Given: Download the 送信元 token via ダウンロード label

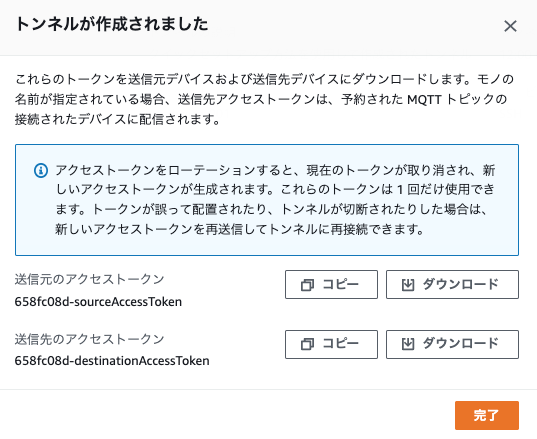Looking at the screenshot, I should 460,285.
